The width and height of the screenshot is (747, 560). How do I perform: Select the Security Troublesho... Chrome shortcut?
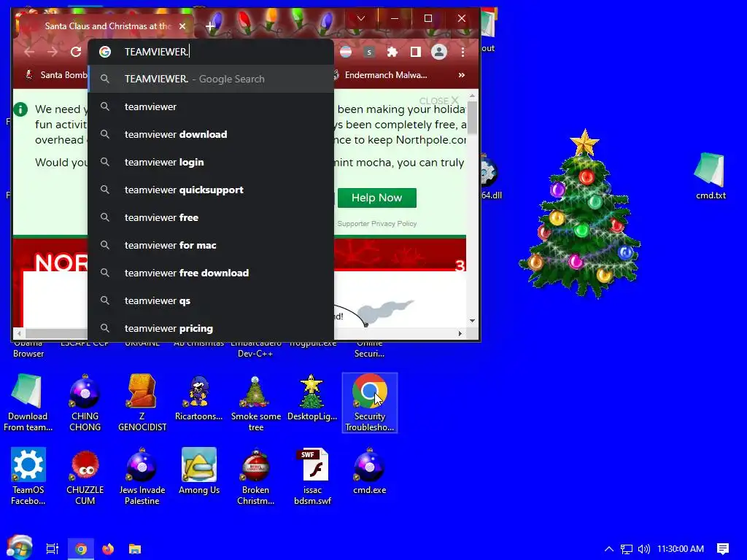370,402
